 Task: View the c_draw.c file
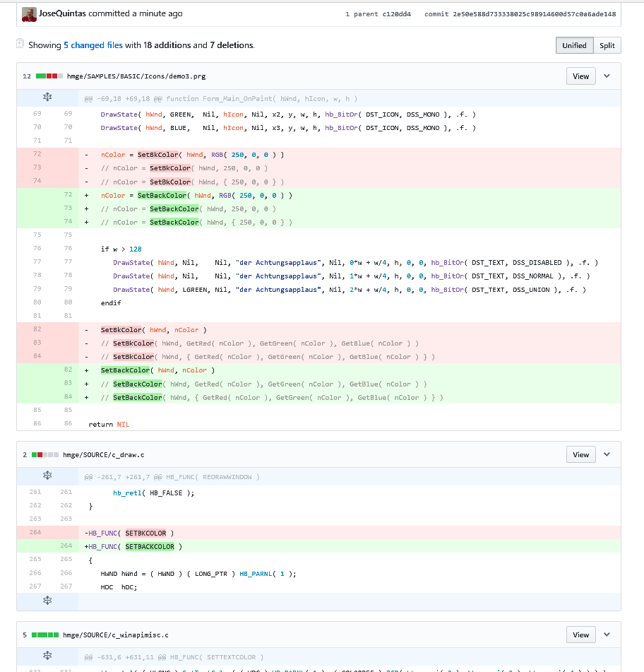tap(580, 454)
